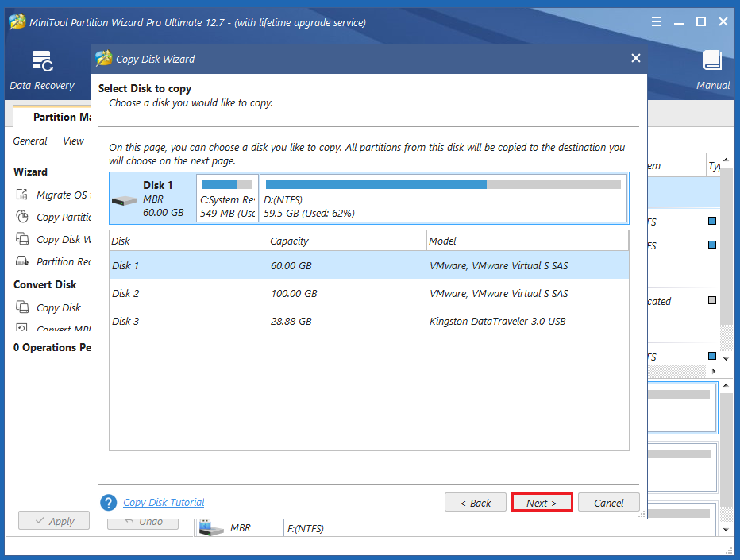Cancel the Copy Disk Wizard
The height and width of the screenshot is (560, 740).
click(x=608, y=502)
